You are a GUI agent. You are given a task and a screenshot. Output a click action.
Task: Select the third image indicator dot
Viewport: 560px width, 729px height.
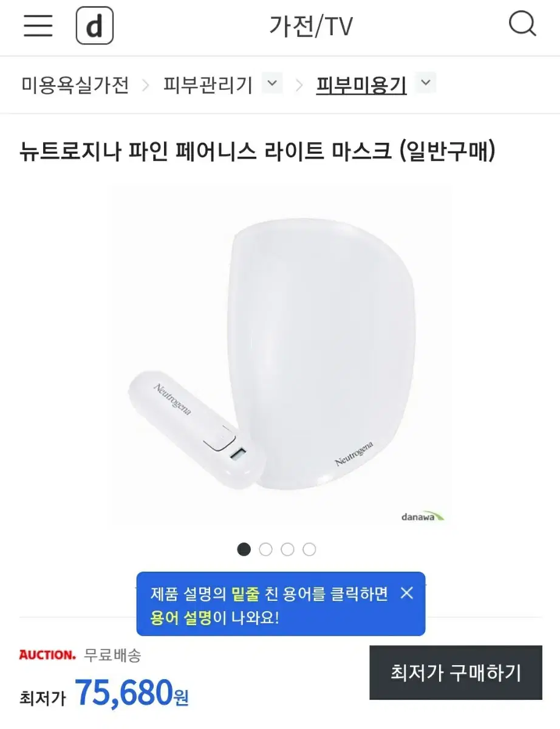click(287, 549)
